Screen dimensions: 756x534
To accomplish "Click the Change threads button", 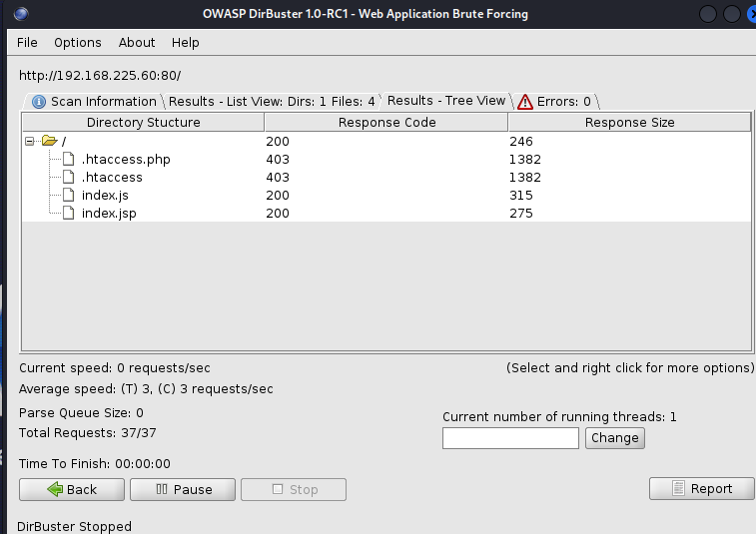I will 615,438.
